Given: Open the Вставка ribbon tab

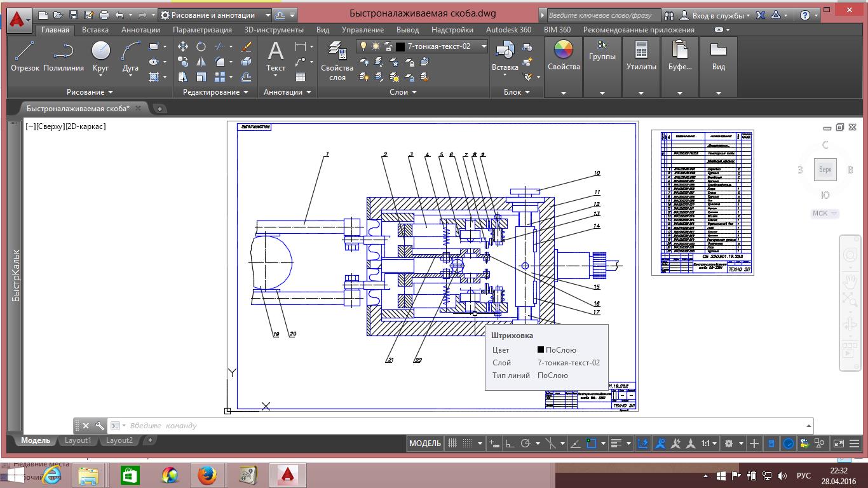Looking at the screenshot, I should 95,30.
